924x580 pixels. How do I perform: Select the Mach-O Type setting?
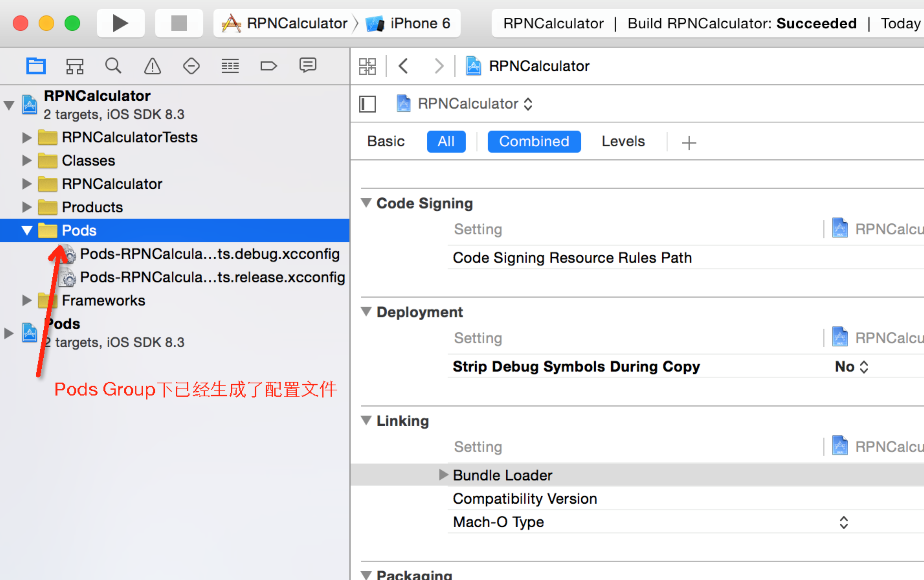(x=499, y=522)
